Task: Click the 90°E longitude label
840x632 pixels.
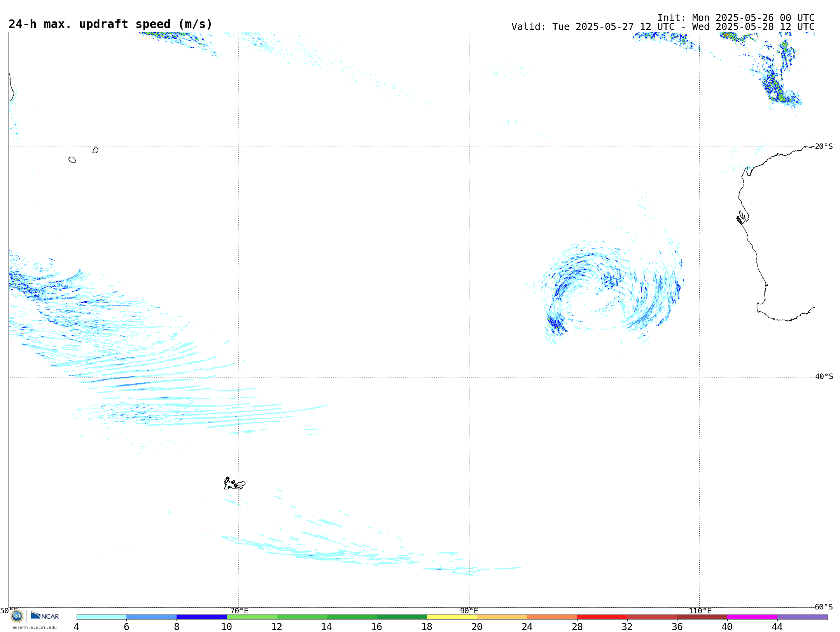Action: click(469, 611)
